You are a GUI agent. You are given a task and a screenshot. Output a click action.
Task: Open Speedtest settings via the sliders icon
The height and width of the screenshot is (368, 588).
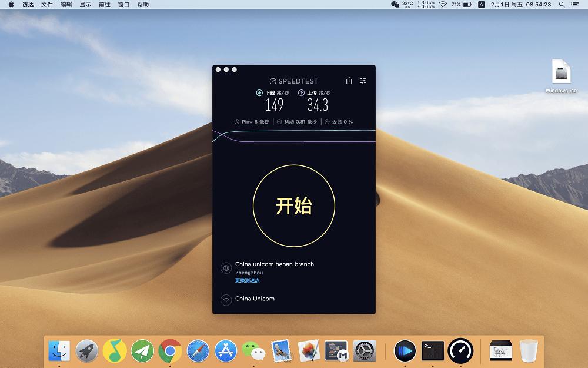pos(363,81)
